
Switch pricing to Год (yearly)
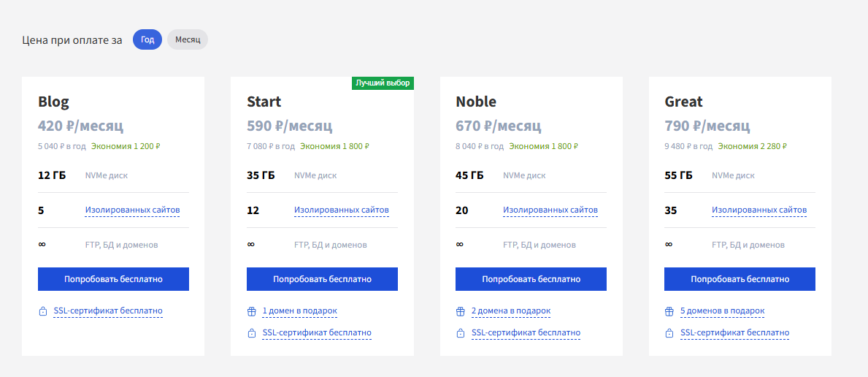point(147,40)
